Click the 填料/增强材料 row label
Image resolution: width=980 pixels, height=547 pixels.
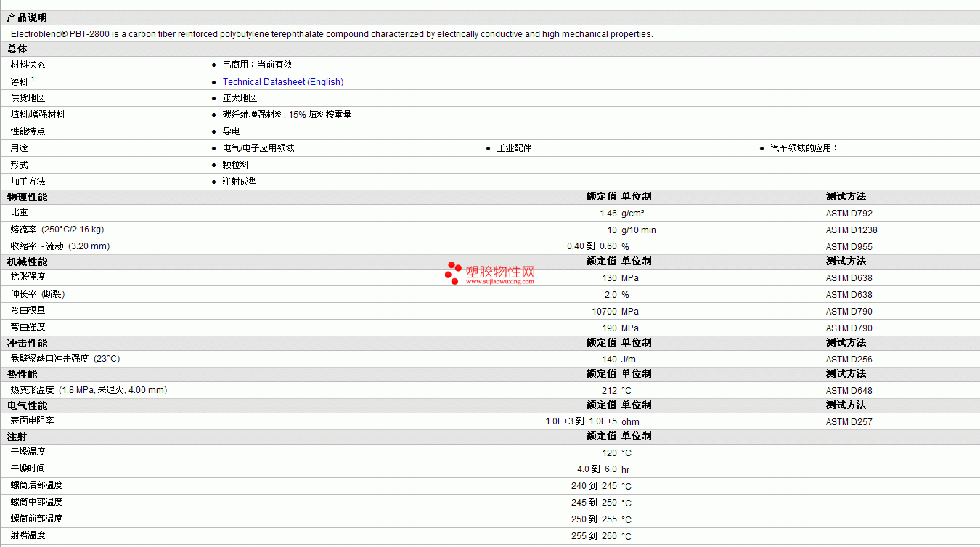pyautogui.click(x=38, y=115)
